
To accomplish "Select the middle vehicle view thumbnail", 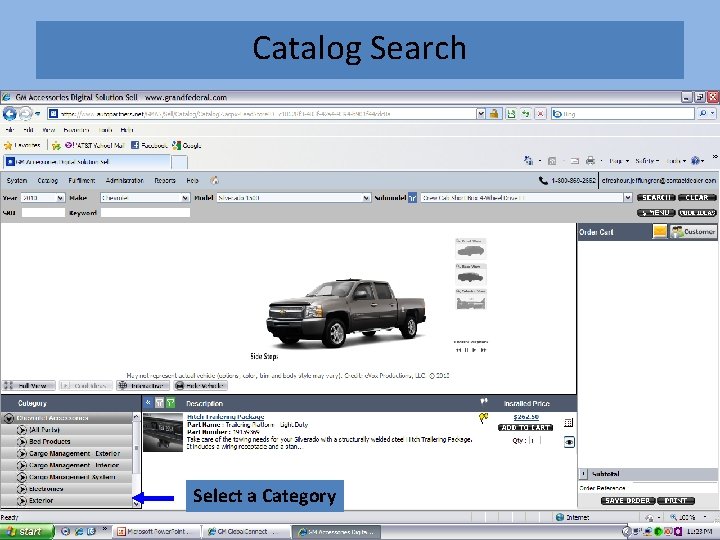I will [x=471, y=275].
